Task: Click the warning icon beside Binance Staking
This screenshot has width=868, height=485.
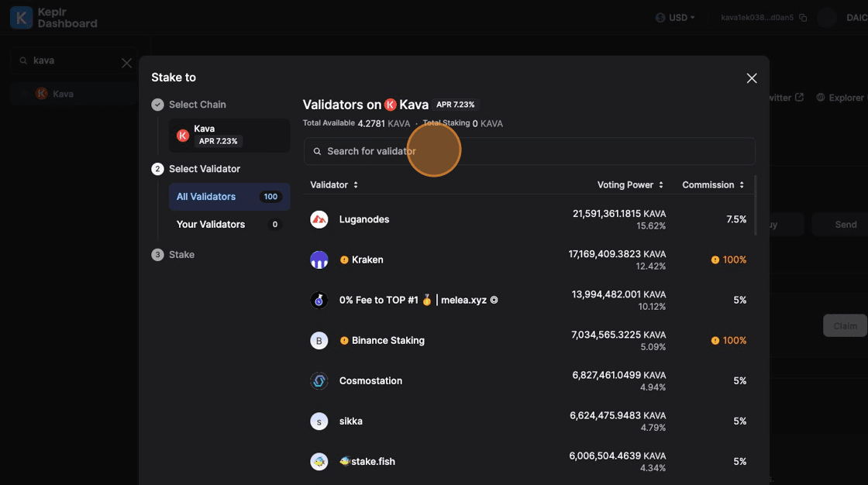Action: [344, 340]
